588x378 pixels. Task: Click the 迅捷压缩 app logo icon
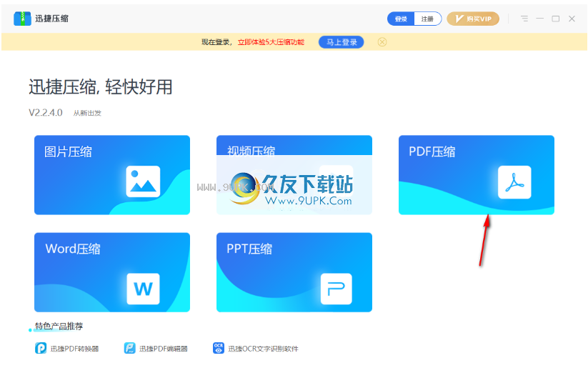22,19
